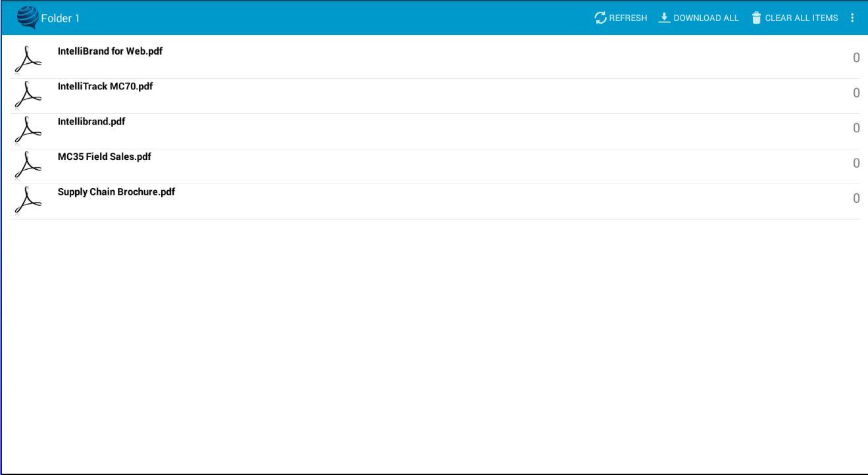Viewport: 868px width, 475px height.
Task: Open IntelliTrack MC70.pdf file name
Action: tap(105, 86)
